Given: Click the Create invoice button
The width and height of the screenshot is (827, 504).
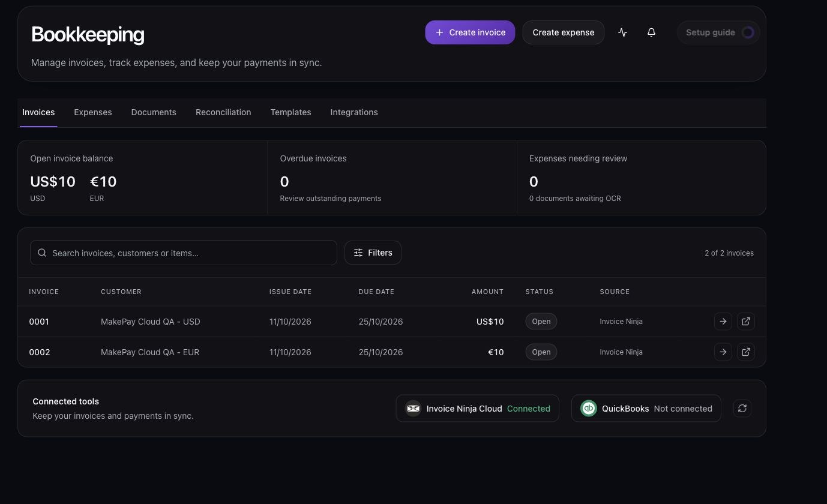Looking at the screenshot, I should point(470,32).
